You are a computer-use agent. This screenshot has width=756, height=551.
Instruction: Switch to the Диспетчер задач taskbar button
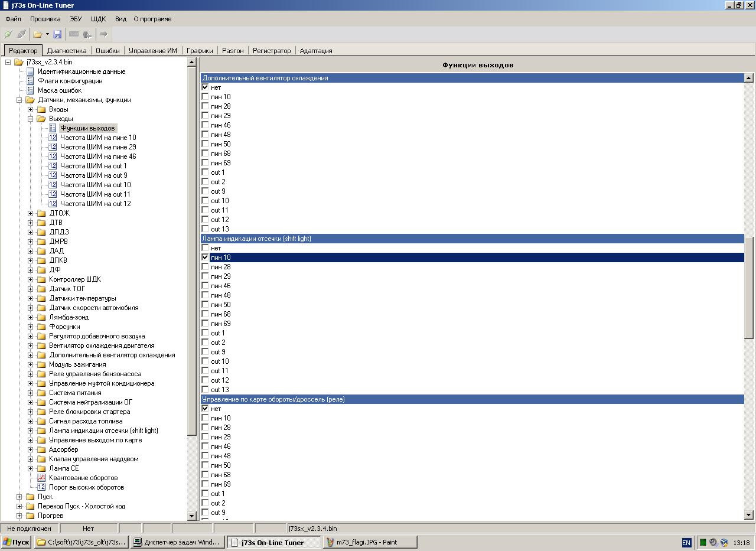(x=177, y=542)
